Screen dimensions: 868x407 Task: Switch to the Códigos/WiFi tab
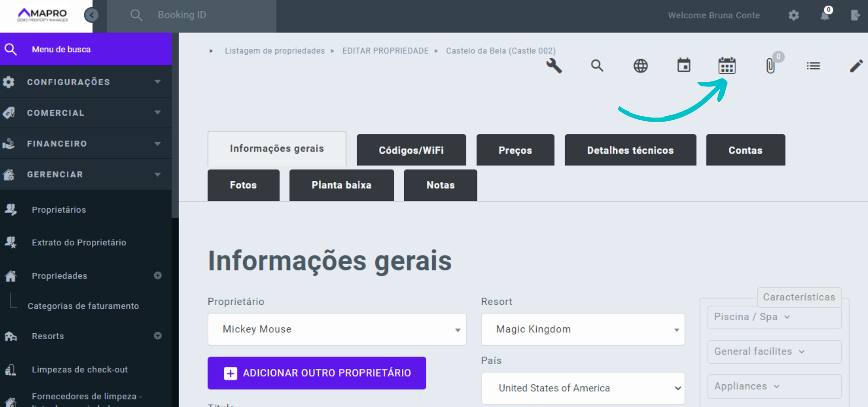tap(411, 150)
